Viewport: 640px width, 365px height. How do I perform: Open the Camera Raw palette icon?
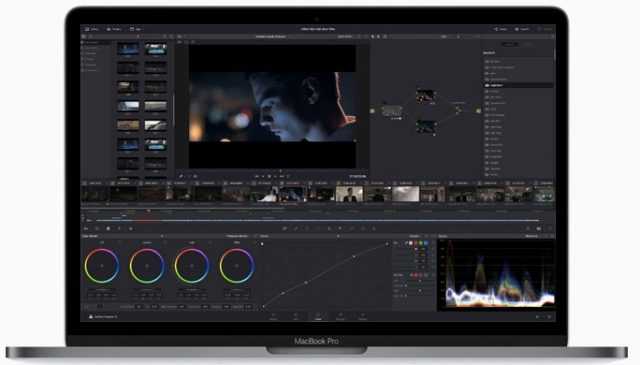click(x=86, y=229)
